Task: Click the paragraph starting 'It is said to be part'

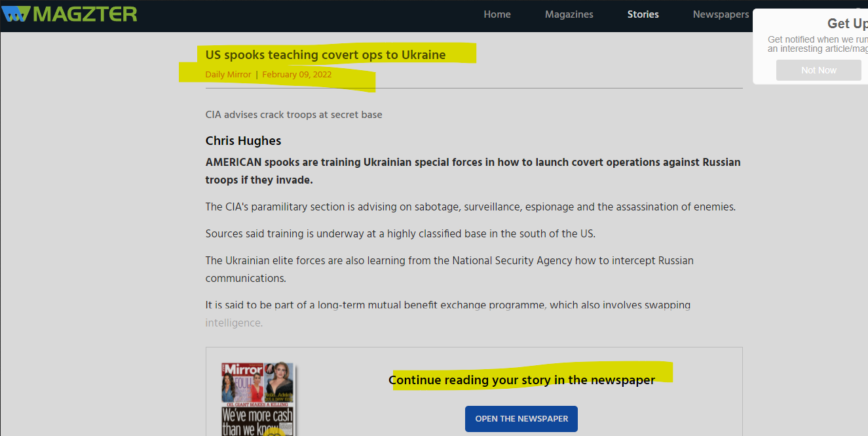Action: point(448,314)
